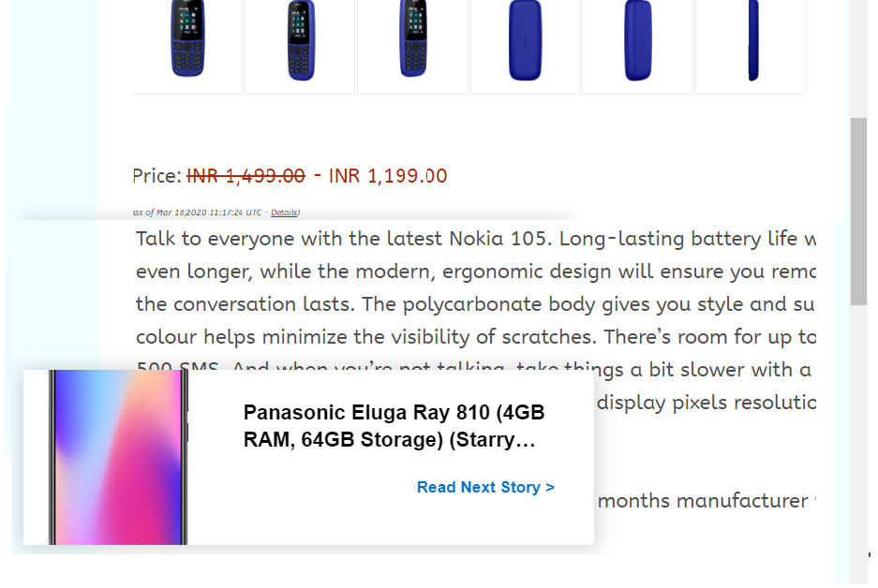Click the 'as of Mar 18, 2020' timestamp

[197, 213]
